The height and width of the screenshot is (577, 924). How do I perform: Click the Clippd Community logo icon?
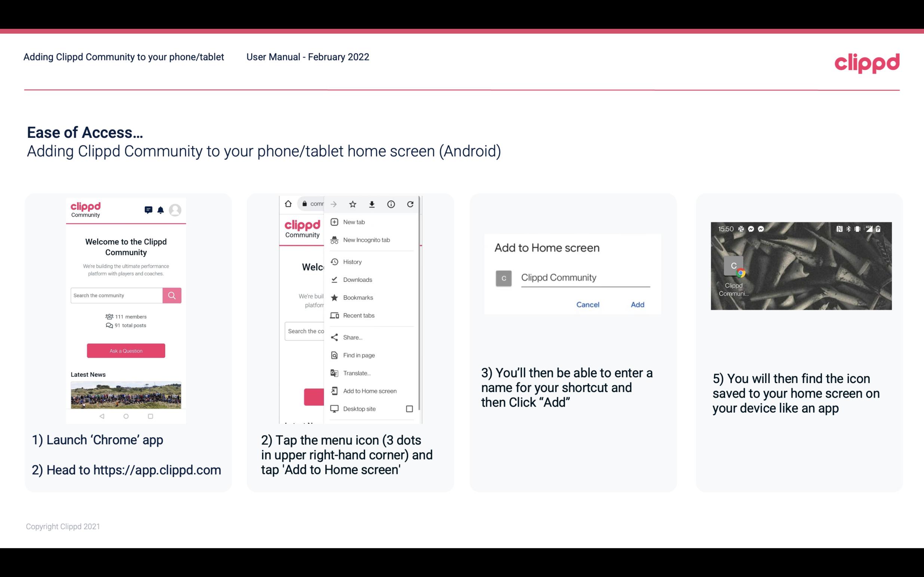point(85,209)
